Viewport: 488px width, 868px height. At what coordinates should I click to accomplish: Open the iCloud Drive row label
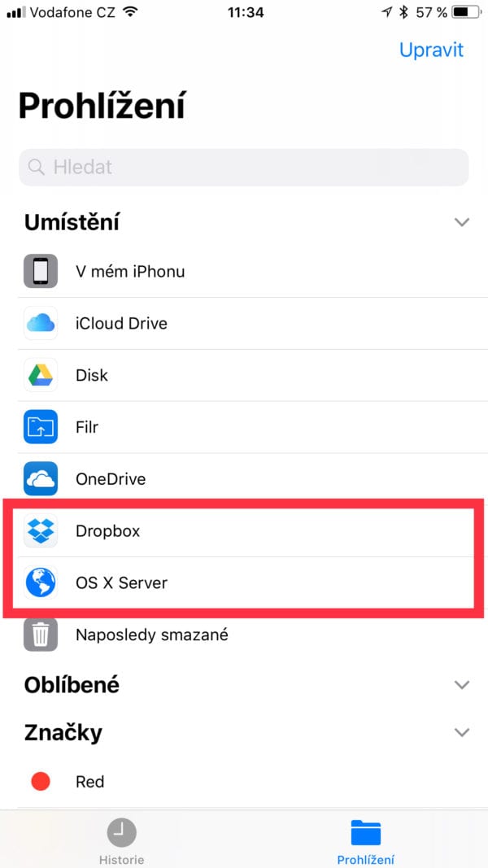point(121,323)
